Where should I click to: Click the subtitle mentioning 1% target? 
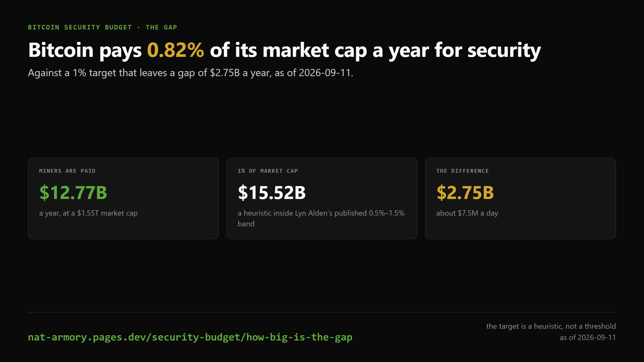(x=191, y=73)
